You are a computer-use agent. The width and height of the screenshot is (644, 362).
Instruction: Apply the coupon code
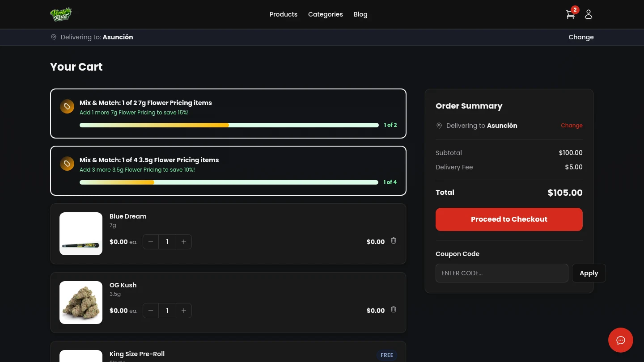(589, 273)
